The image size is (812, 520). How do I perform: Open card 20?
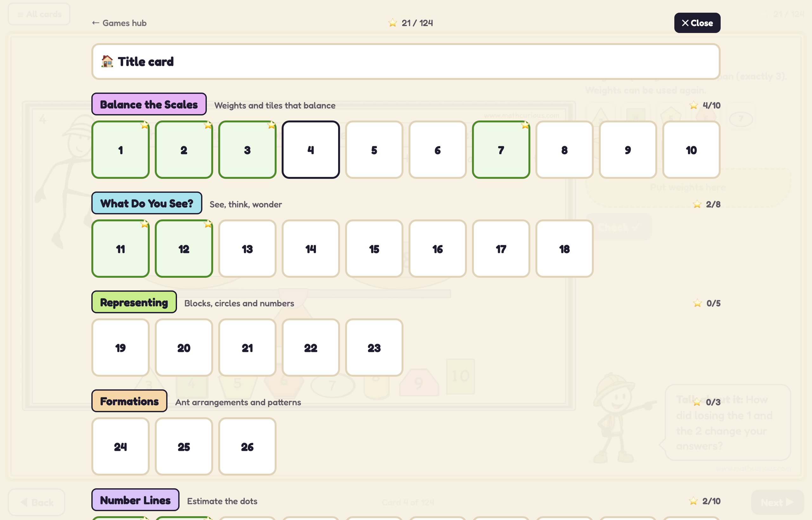click(x=184, y=348)
